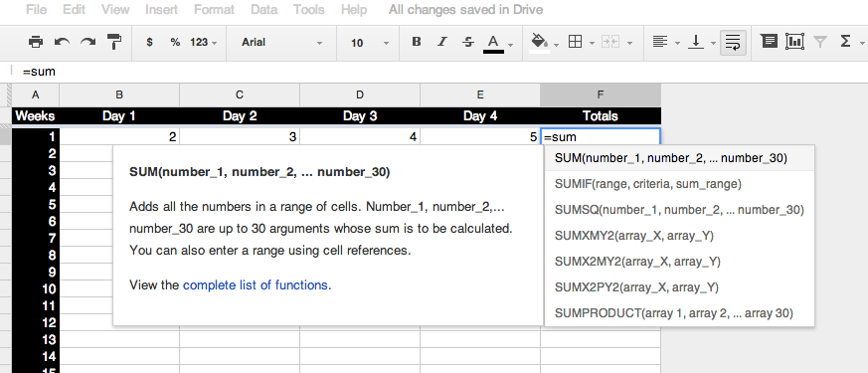Select cell with value 4 under Day 3
This screenshot has width=868, height=373.
[360, 136]
